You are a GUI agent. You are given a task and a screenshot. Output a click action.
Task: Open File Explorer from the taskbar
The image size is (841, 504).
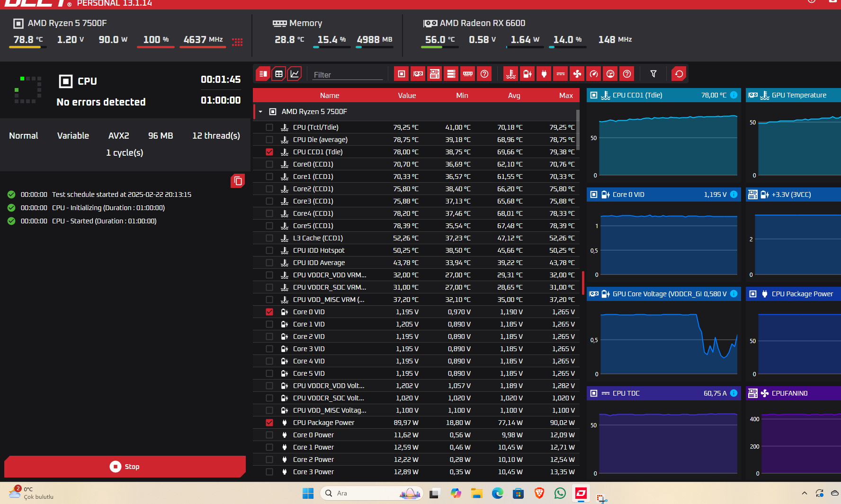point(476,493)
